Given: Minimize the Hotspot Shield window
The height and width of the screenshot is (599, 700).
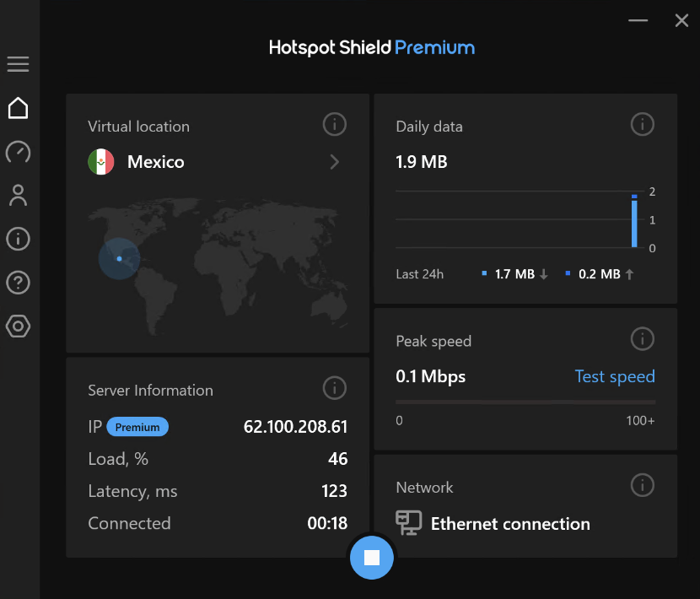Looking at the screenshot, I should [638, 20].
